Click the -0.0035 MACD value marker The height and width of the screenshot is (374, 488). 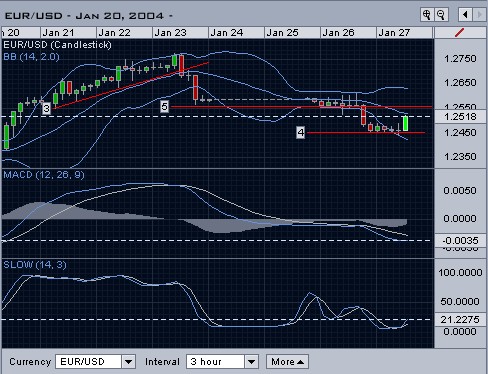tap(460, 240)
